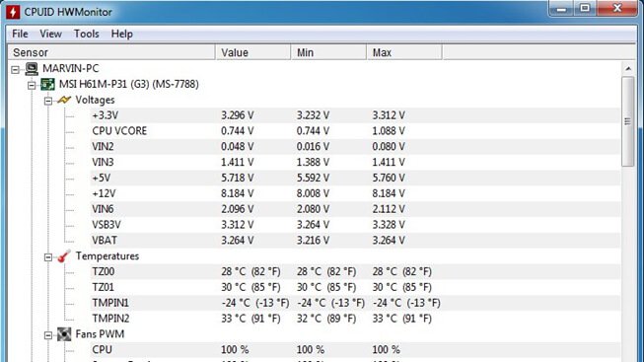
Task: Collapse the MARVIN-PC tree node
Action: click(16, 69)
